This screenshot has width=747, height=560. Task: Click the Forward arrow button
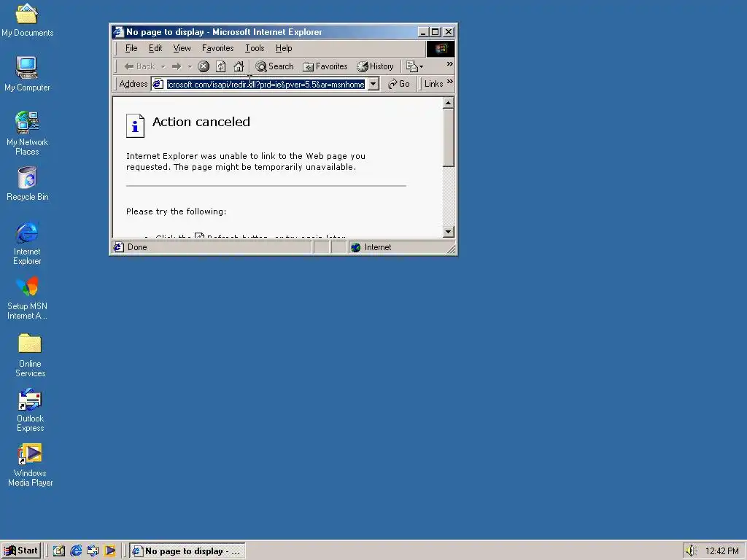pos(177,66)
